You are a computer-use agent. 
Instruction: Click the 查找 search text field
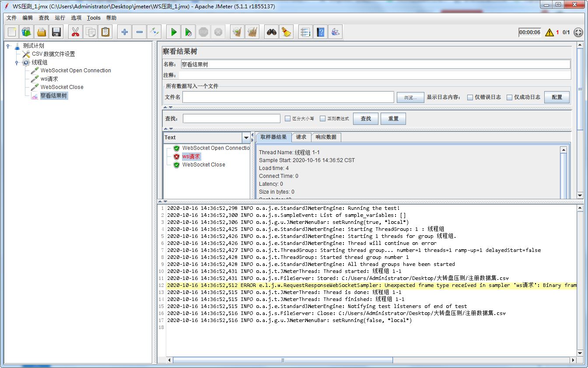click(231, 119)
